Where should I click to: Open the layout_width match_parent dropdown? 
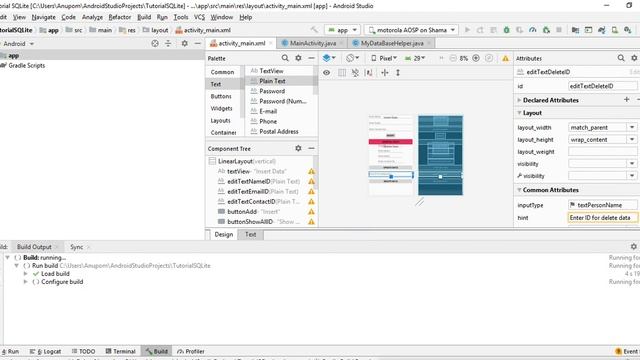pyautogui.click(x=632, y=127)
